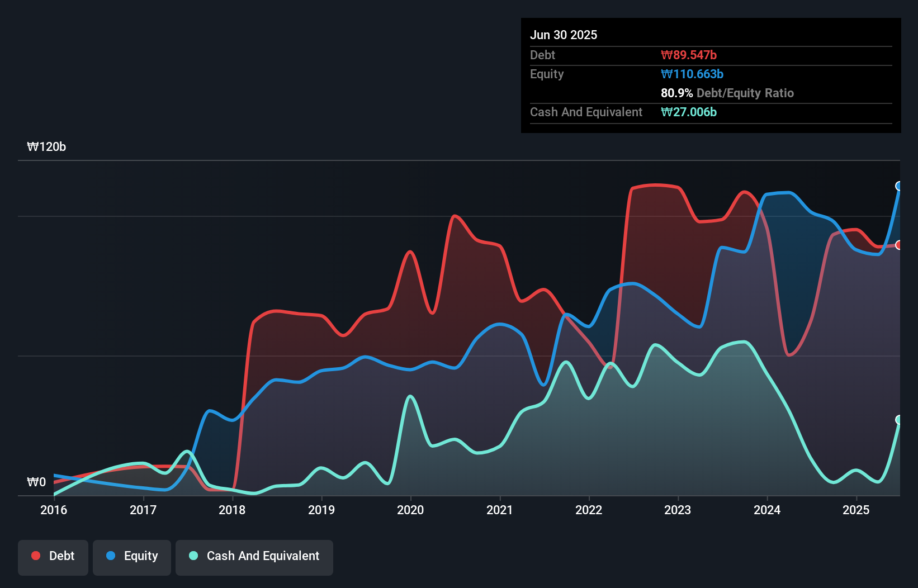Click the blue Equity legend dot
The image size is (918, 588).
pos(111,556)
